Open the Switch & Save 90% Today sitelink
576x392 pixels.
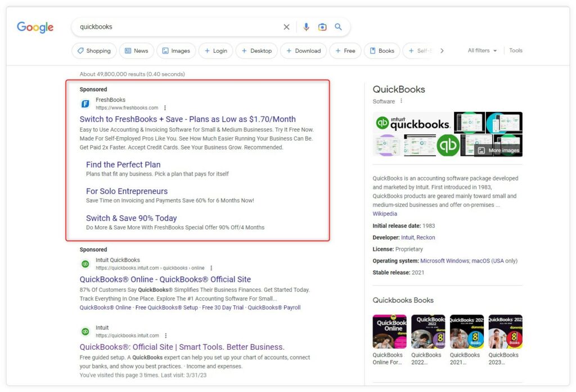click(132, 218)
